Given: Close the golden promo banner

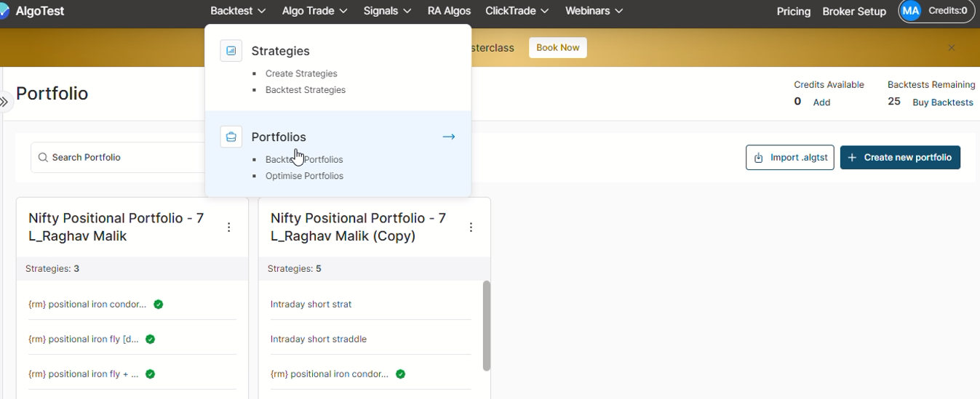Looking at the screenshot, I should [x=951, y=48].
